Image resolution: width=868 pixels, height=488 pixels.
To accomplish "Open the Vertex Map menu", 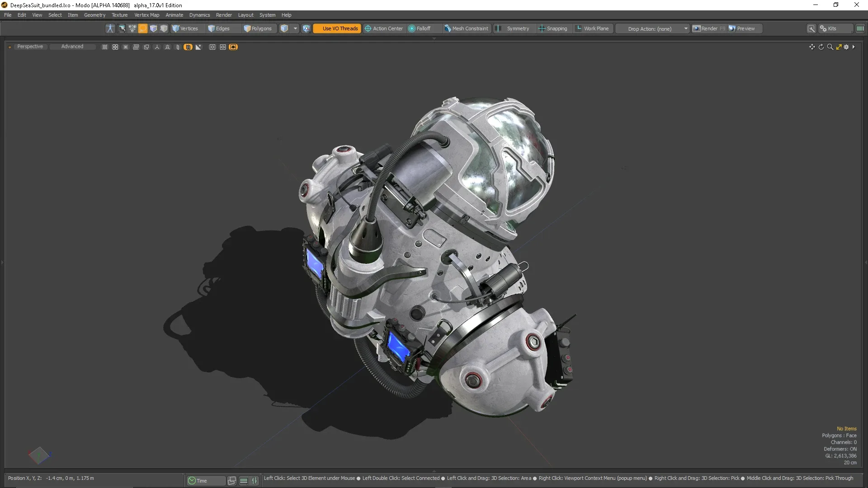I will tap(146, 15).
